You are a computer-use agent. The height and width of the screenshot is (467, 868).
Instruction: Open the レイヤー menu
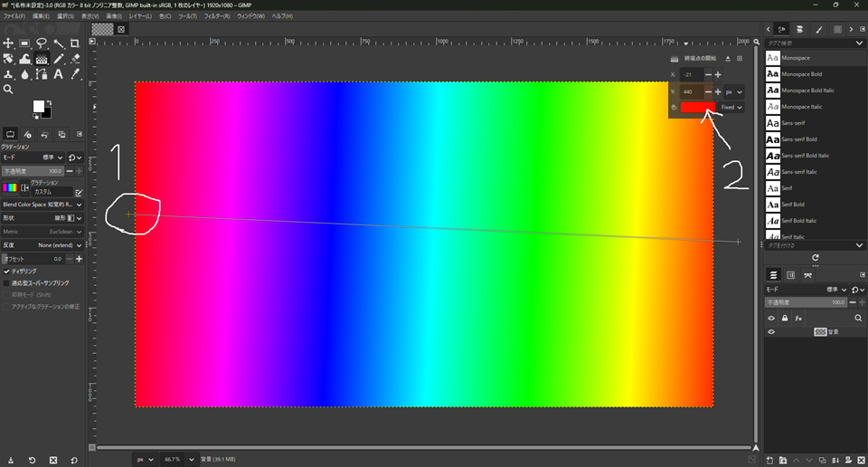(140, 16)
